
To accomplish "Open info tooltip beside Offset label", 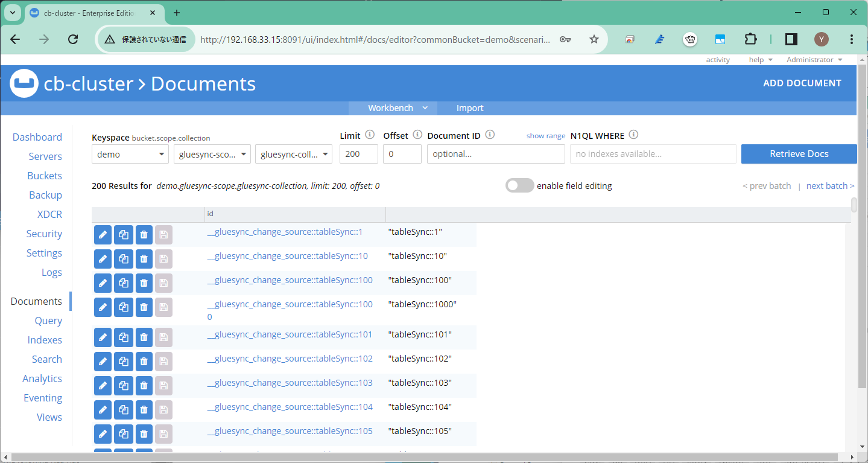I will click(x=417, y=135).
